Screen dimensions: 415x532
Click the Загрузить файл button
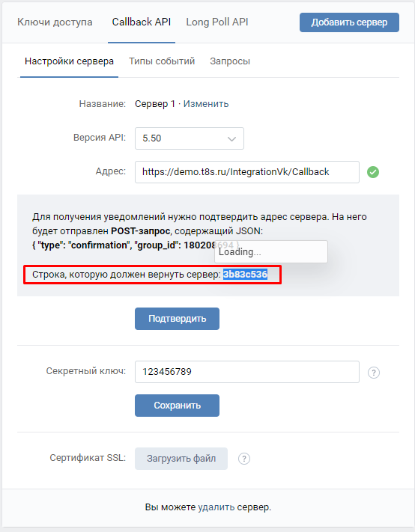click(x=181, y=459)
